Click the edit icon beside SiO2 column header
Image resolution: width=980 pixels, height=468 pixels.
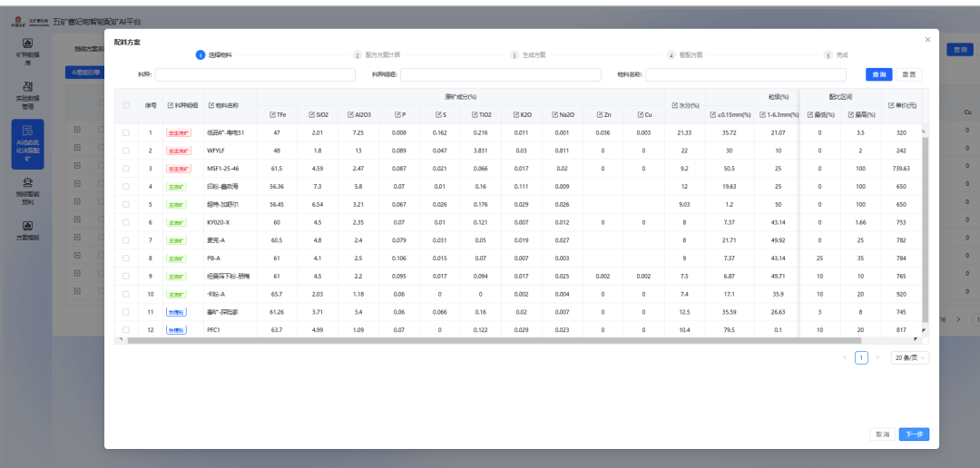311,115
